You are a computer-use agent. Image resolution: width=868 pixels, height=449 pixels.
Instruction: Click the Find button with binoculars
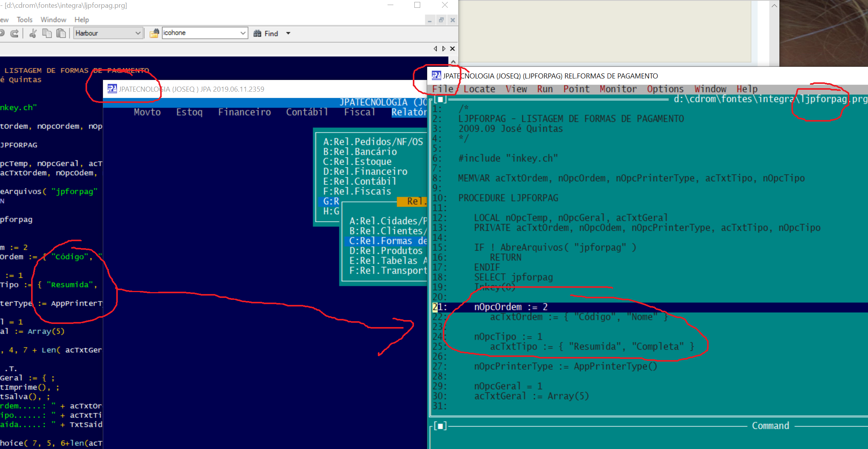pos(266,33)
